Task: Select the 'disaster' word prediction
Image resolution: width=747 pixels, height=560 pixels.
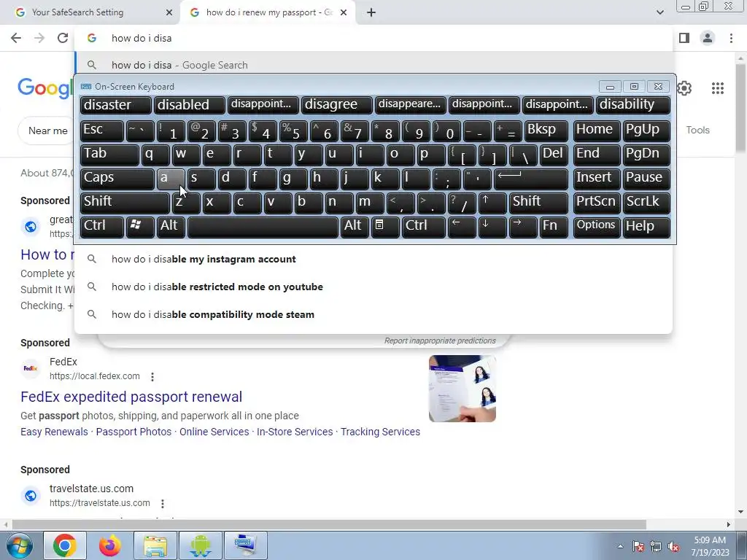Action: tap(116, 105)
